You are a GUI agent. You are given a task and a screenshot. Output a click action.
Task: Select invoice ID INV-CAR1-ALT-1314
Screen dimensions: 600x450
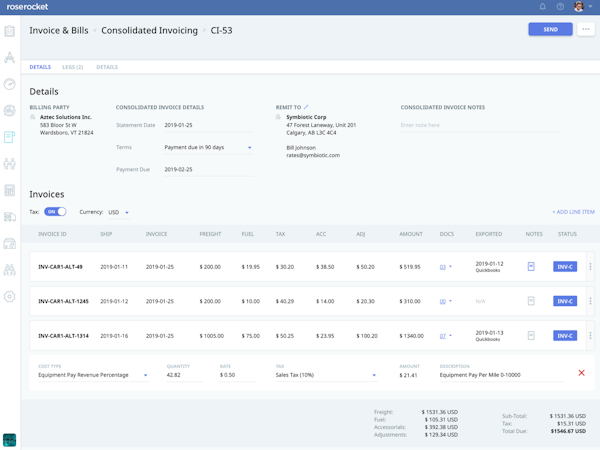(63, 336)
